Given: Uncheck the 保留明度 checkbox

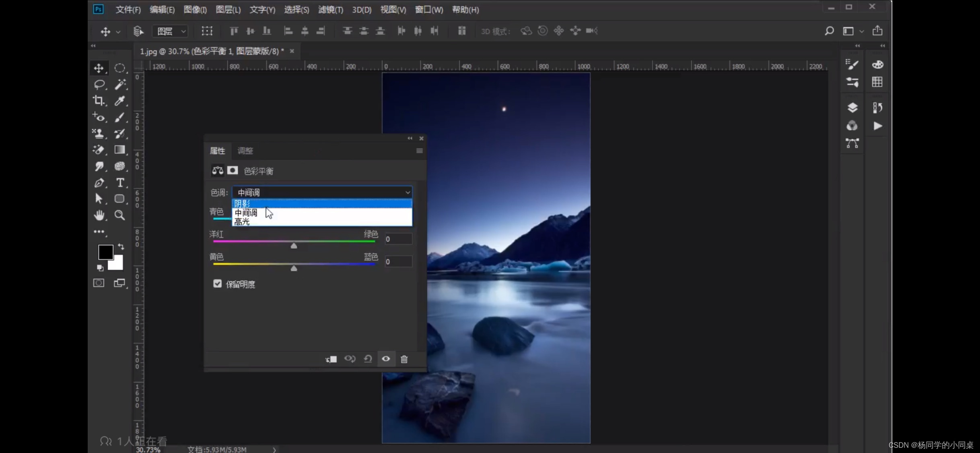Looking at the screenshot, I should [x=217, y=284].
